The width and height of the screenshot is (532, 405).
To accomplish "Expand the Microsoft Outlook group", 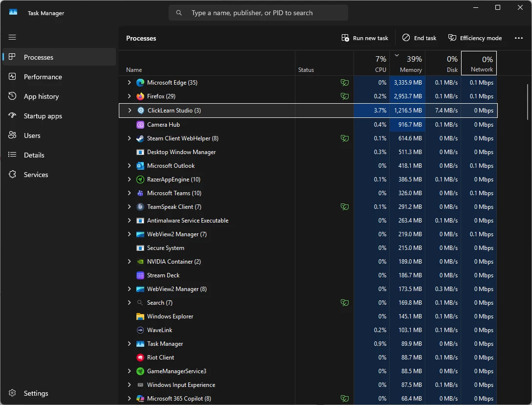I will [x=129, y=166].
